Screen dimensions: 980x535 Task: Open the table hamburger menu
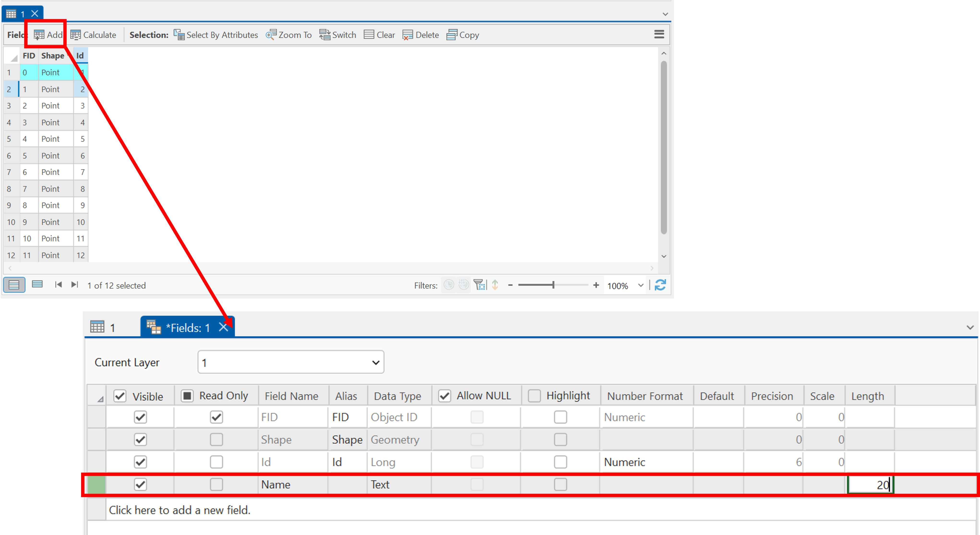tap(659, 34)
